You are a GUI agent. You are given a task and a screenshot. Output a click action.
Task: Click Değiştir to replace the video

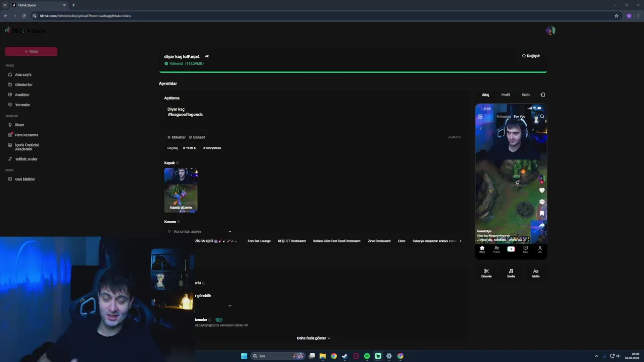tap(531, 56)
